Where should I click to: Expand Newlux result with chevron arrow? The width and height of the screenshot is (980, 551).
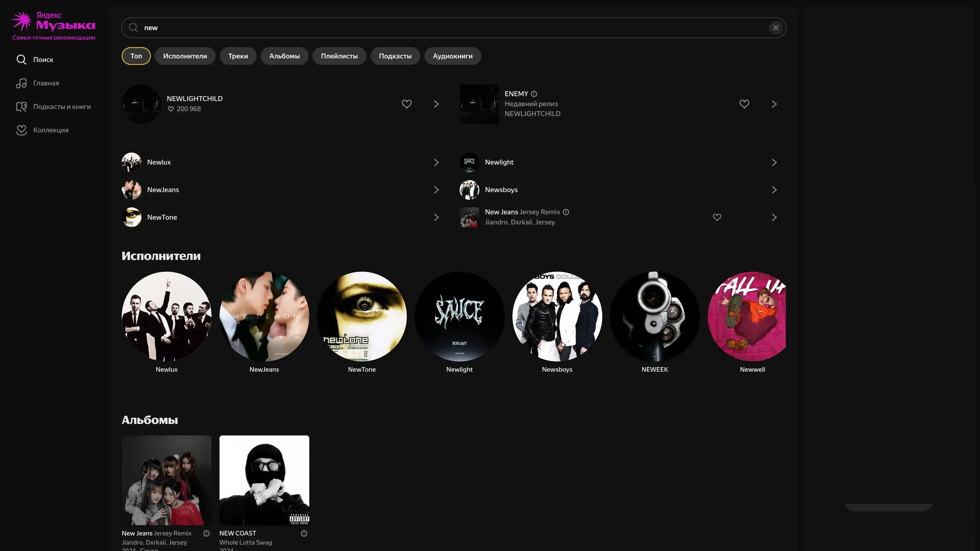click(436, 162)
